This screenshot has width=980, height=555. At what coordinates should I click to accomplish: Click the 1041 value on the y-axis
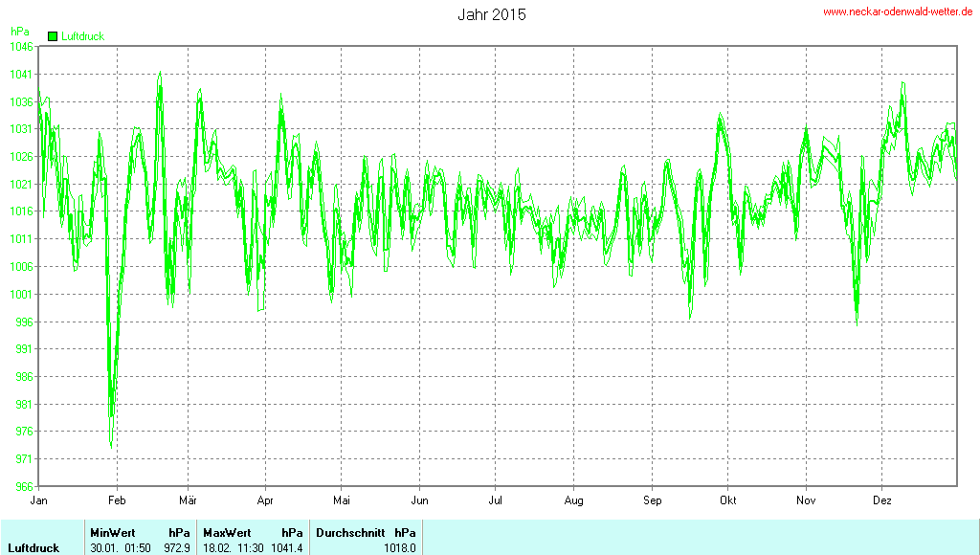[x=20, y=74]
